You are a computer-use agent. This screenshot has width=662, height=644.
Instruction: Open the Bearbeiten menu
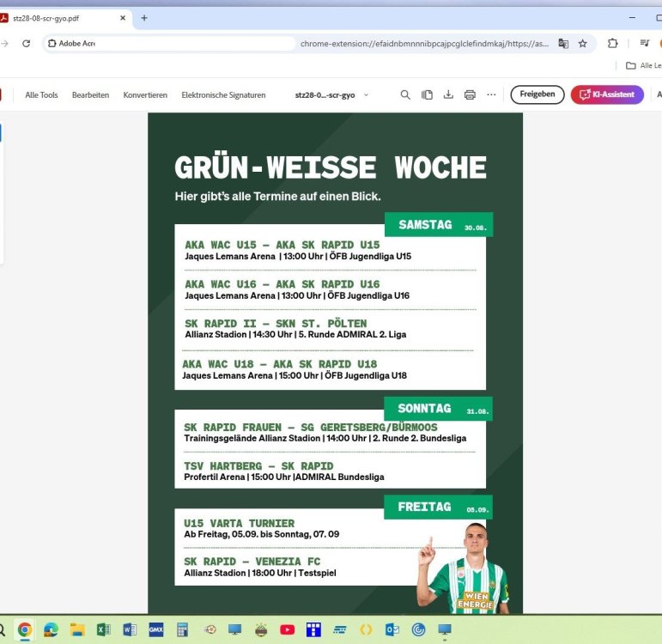[90, 94]
